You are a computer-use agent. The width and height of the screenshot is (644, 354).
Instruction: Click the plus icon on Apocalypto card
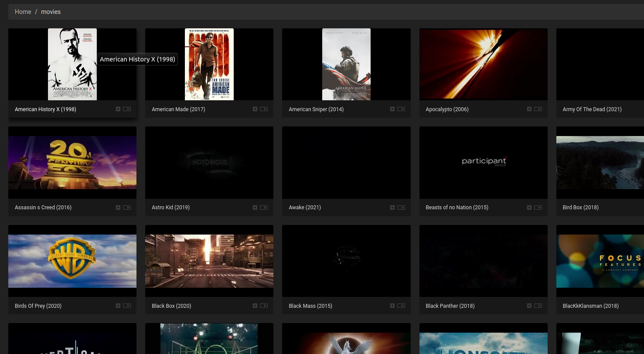click(529, 109)
